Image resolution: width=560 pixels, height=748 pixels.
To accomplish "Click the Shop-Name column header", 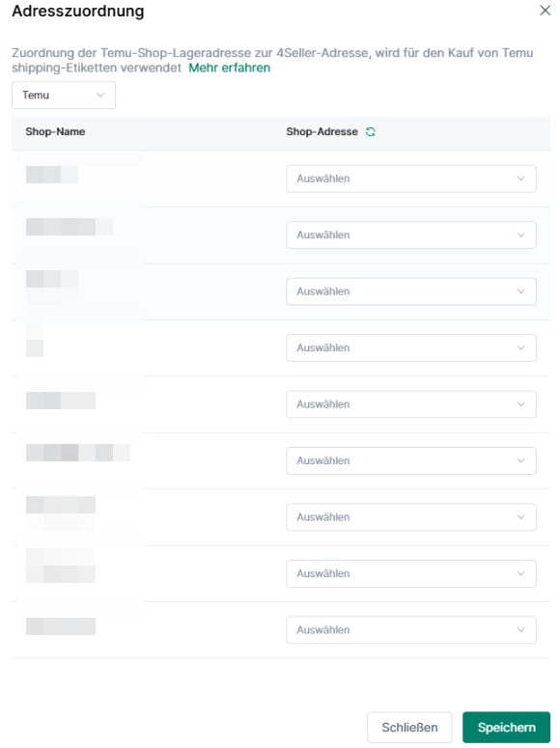I will (x=55, y=131).
